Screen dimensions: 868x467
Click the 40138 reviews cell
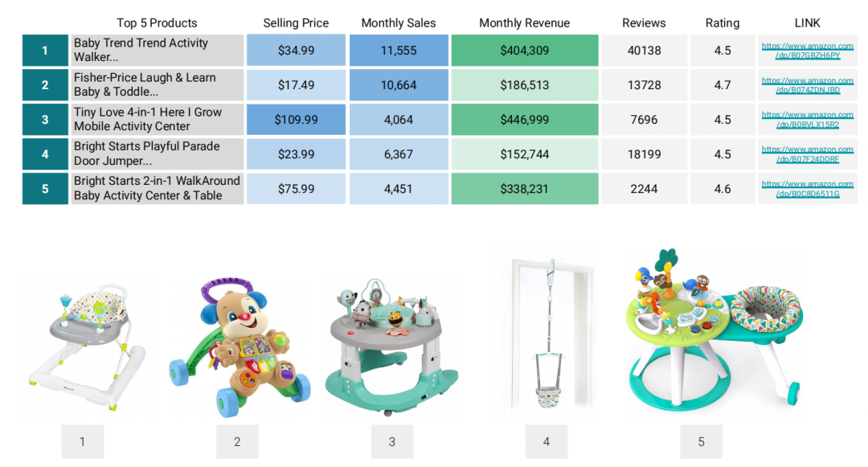pyautogui.click(x=644, y=51)
